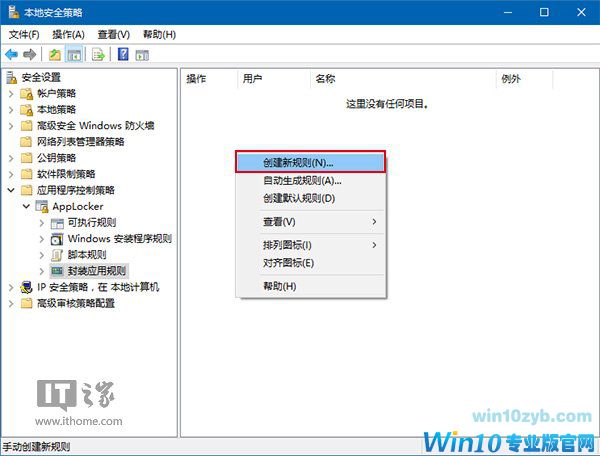The width and height of the screenshot is (600, 456).
Task: Expand the 软件限制策略 tree node
Action: coord(11,174)
